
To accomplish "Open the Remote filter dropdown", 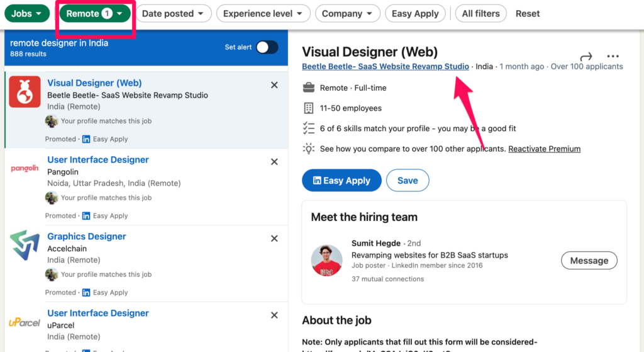I will [95, 14].
